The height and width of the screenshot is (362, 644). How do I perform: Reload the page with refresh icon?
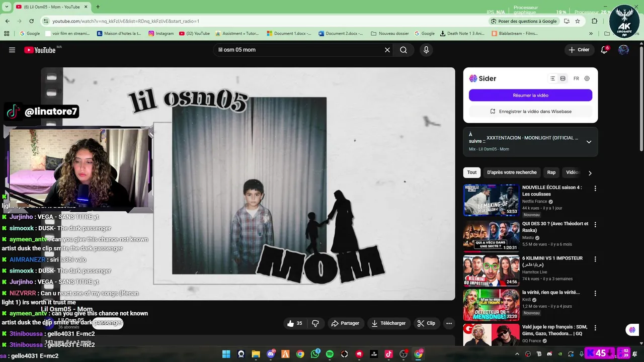31,21
